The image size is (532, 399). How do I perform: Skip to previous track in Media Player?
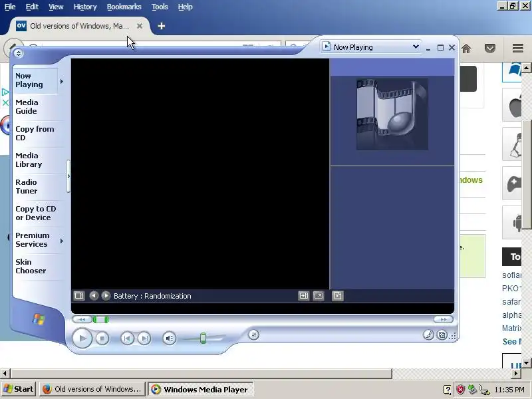coord(127,338)
